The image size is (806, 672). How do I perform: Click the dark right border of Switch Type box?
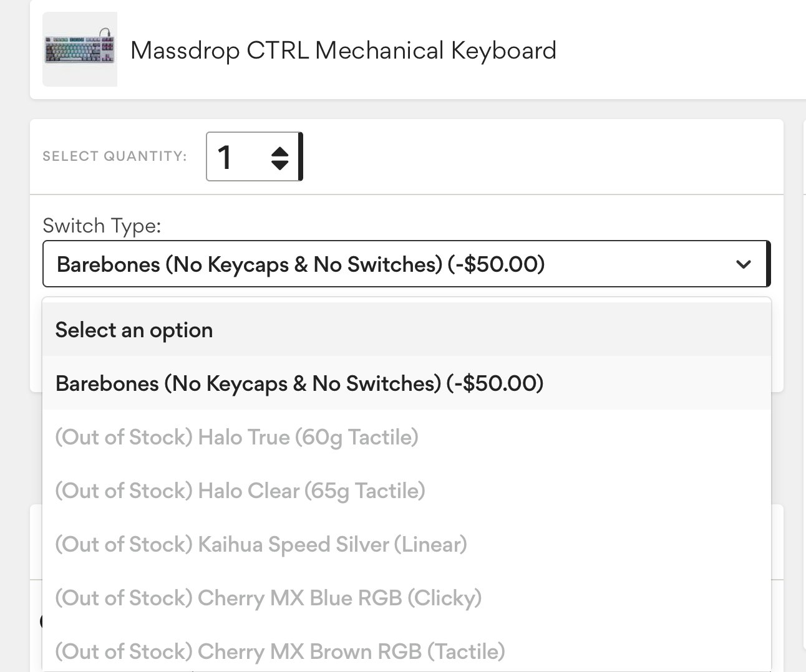[769, 264]
